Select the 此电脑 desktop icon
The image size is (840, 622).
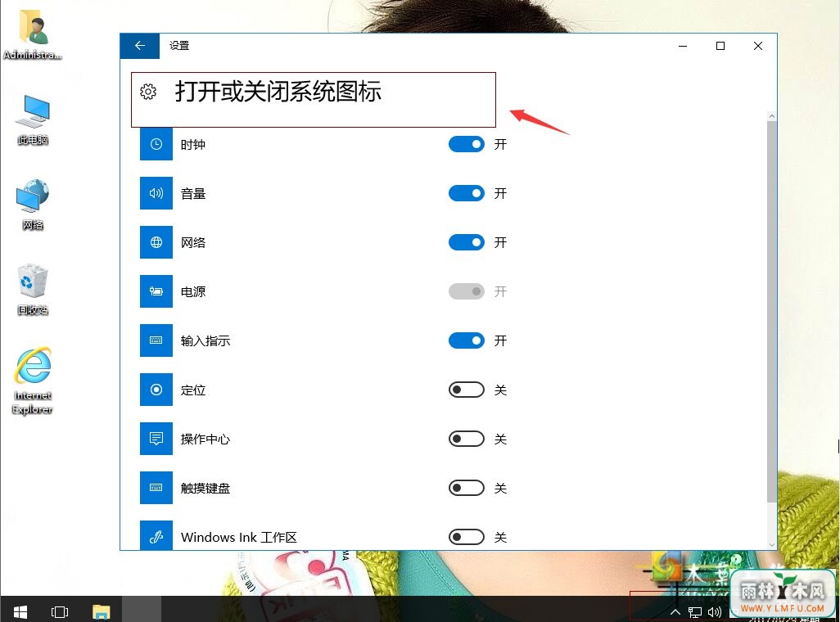pos(33,120)
